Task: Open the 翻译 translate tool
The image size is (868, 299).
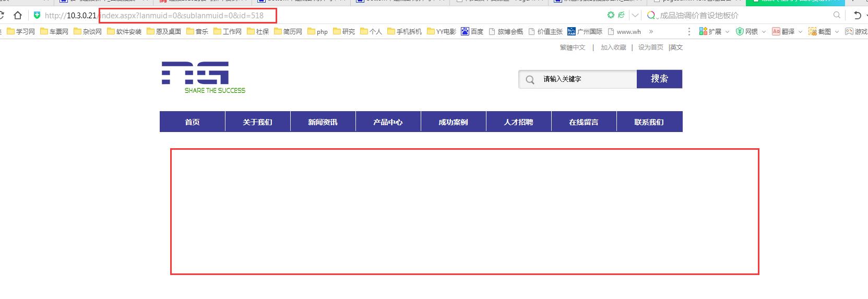Action: pos(783,32)
